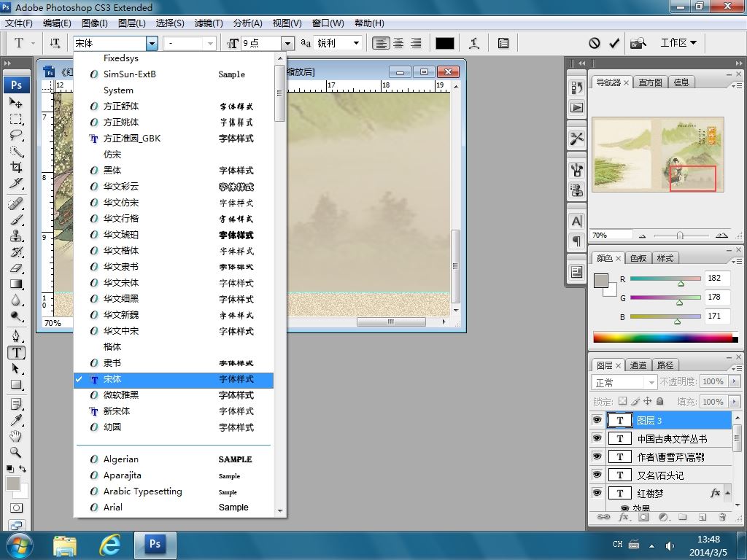Hide the 作者\曹雪芹\高鹗 layer
Screen dimensions: 747x560
pyautogui.click(x=597, y=456)
